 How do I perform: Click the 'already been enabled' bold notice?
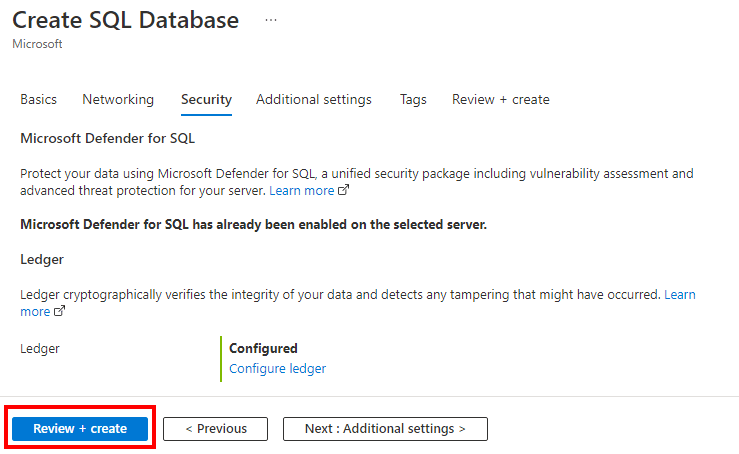point(254,224)
